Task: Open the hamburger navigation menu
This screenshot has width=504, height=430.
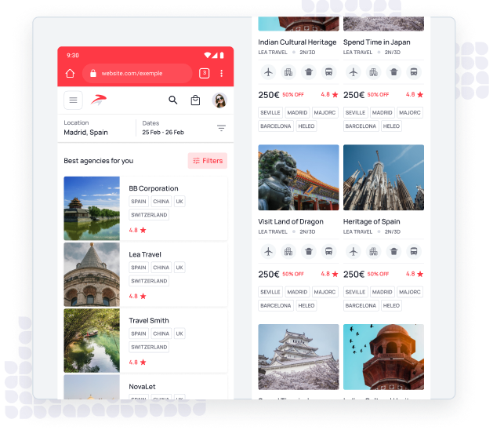Action: (73, 100)
